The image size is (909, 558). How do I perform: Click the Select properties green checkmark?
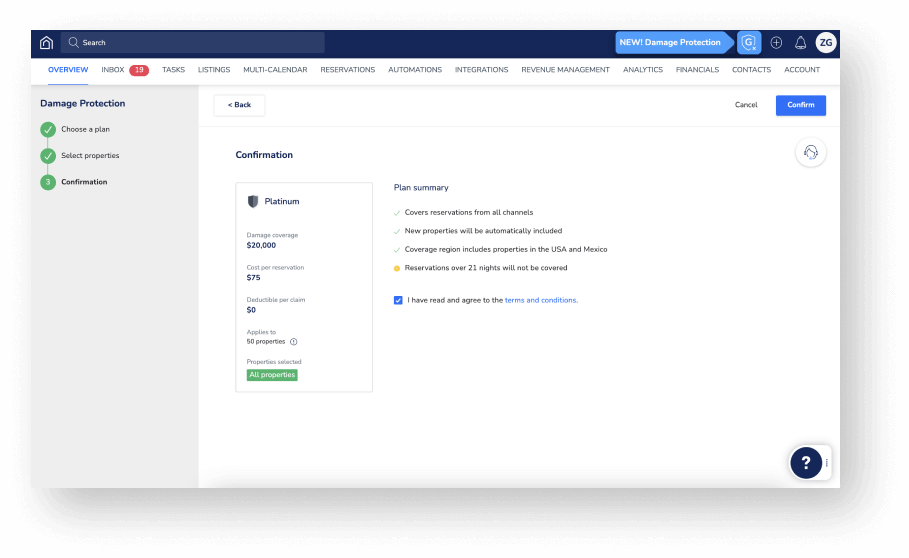pyautogui.click(x=48, y=155)
